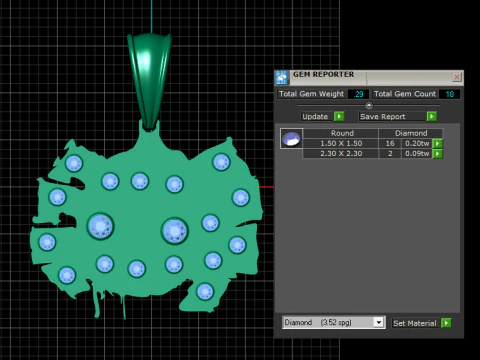Viewport: 480px width, 360px height.
Task: Close the Gem Reporter panel
Action: tap(457, 77)
